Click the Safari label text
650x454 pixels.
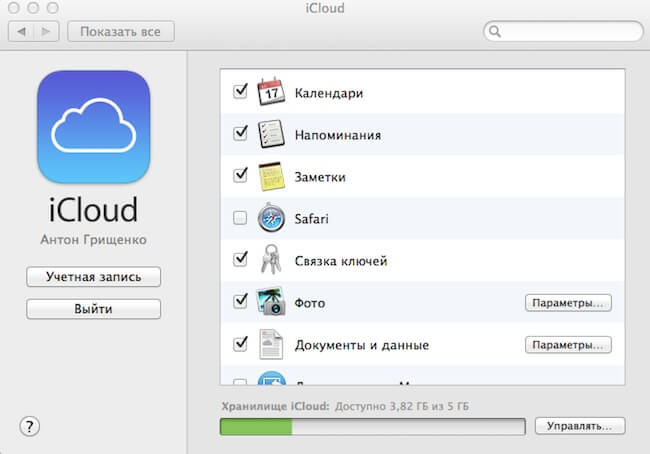[x=311, y=219]
